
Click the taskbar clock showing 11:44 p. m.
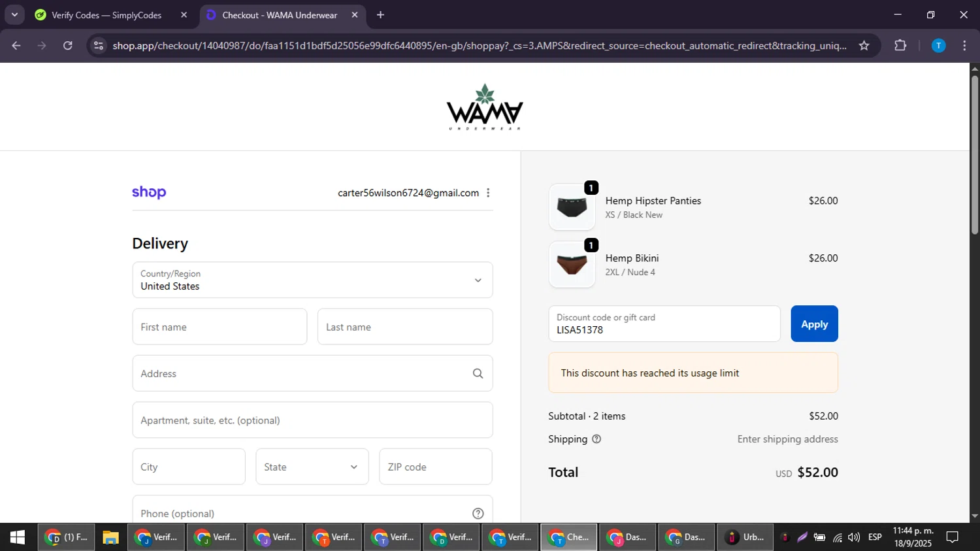coord(913,537)
